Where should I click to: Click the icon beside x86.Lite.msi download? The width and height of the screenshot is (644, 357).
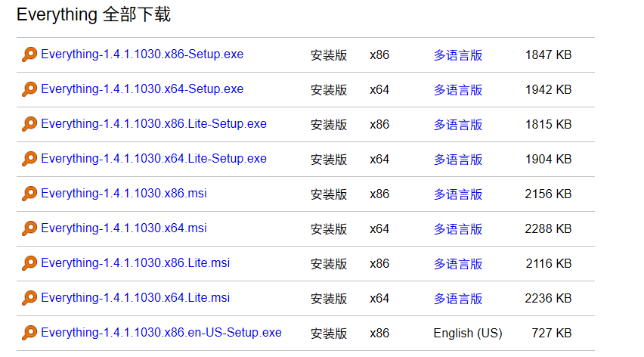point(29,263)
